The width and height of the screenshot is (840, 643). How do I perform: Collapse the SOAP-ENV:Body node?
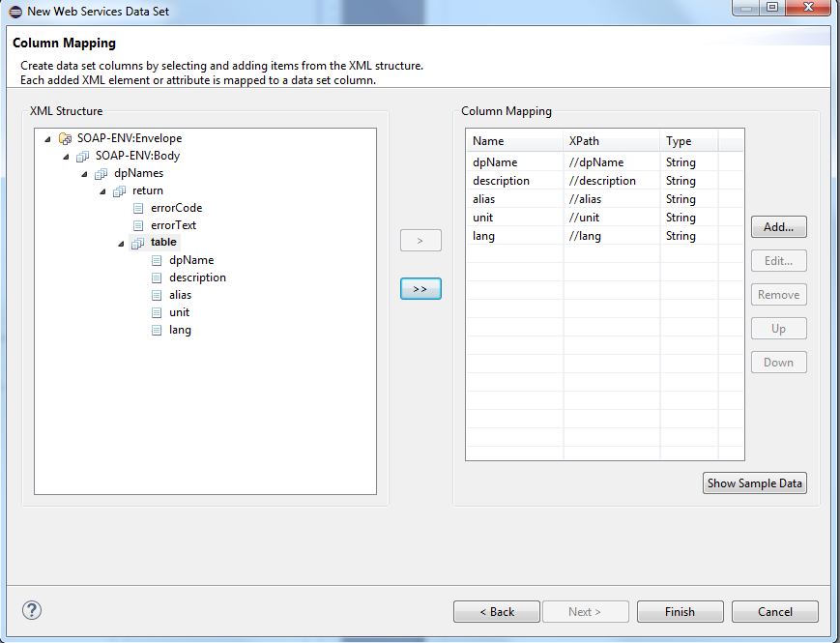point(66,157)
